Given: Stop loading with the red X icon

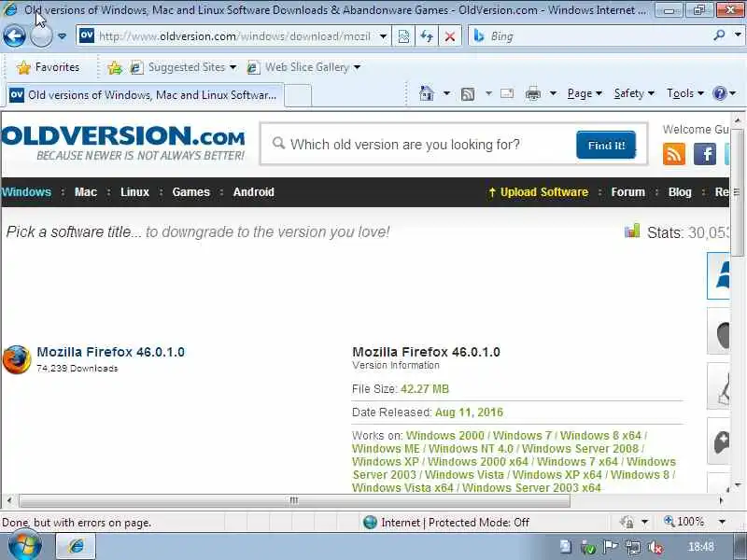Looking at the screenshot, I should point(450,36).
